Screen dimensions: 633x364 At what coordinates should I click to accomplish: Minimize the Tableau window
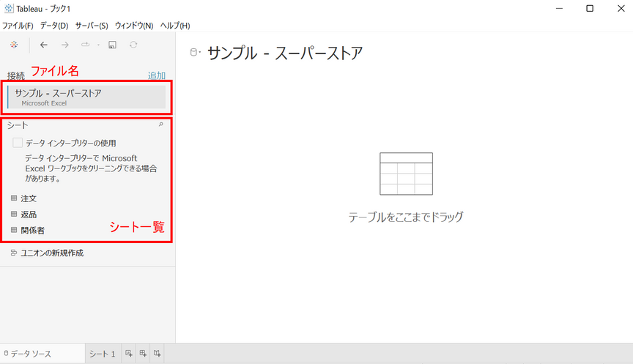(x=559, y=9)
